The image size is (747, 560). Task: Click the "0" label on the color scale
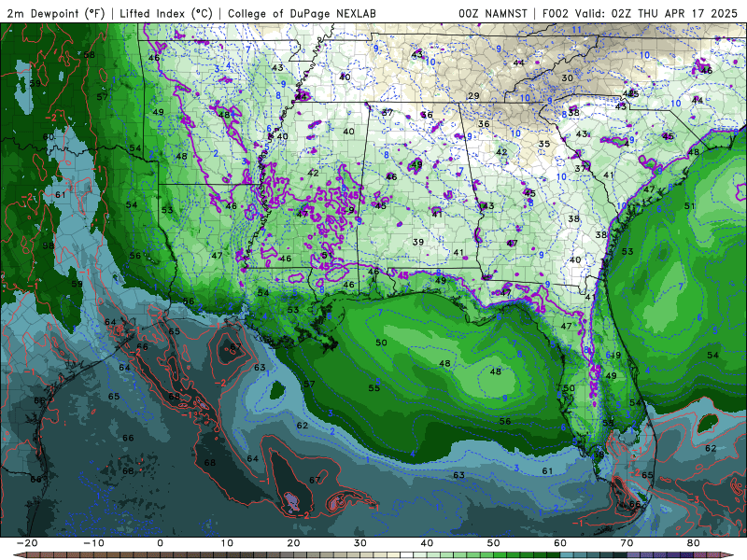(x=160, y=543)
